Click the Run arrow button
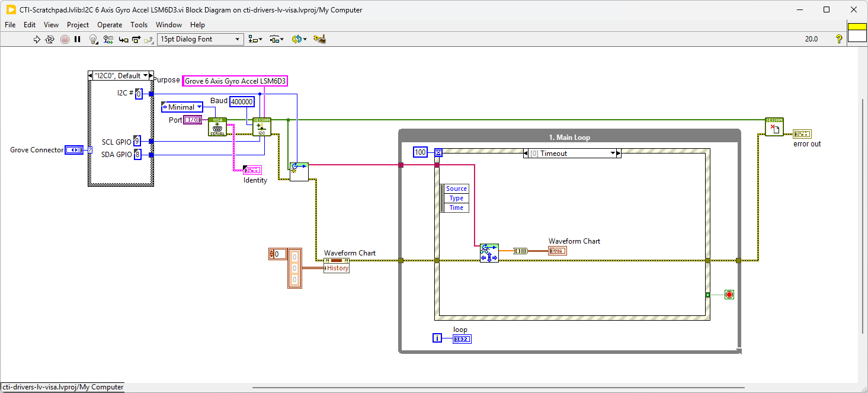 [x=37, y=39]
